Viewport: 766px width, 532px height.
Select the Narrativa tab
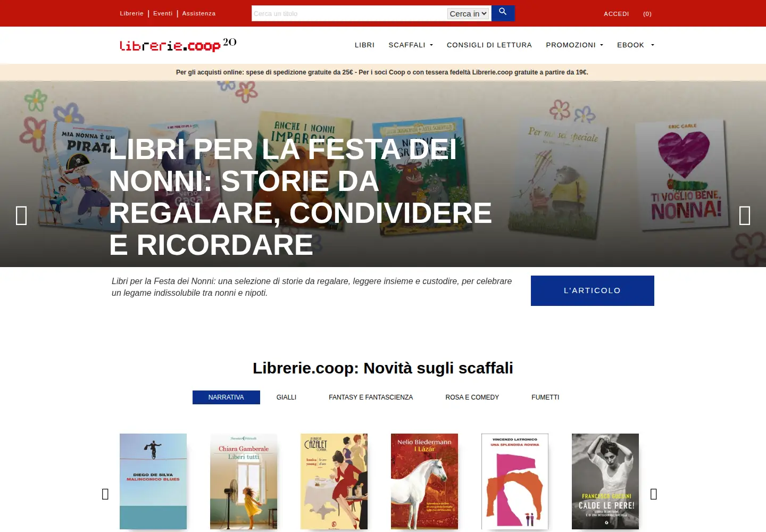coord(226,397)
